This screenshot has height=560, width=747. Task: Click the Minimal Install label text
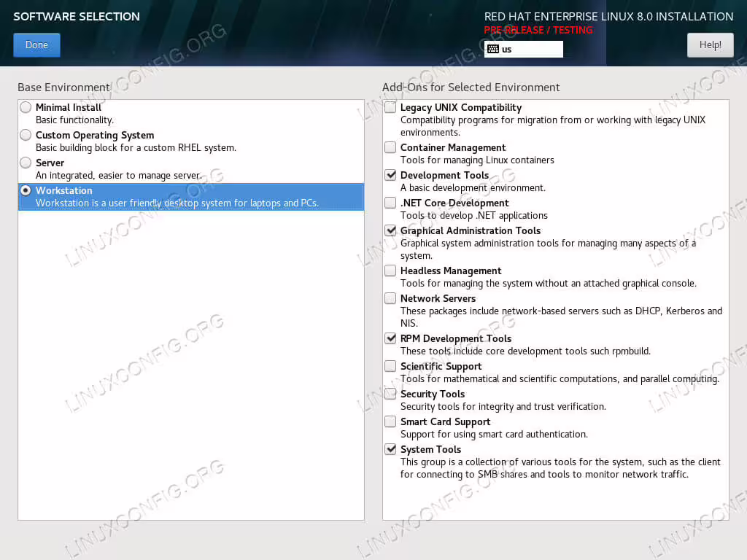69,108
